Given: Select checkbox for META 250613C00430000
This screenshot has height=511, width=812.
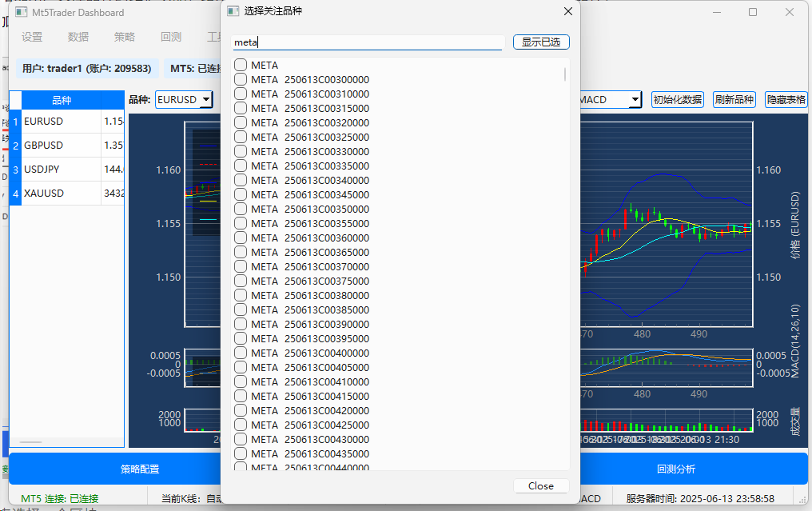Looking at the screenshot, I should coord(241,439).
